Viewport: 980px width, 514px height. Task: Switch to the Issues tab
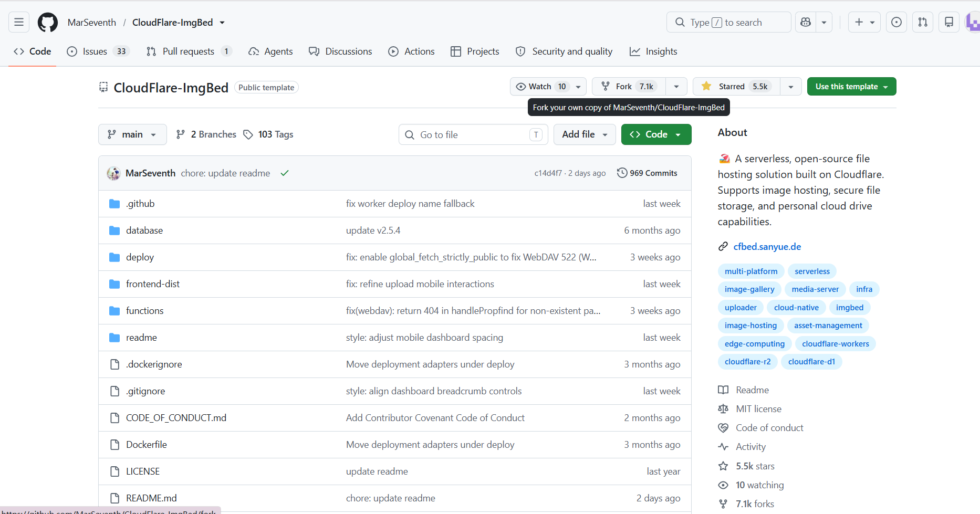click(x=98, y=51)
